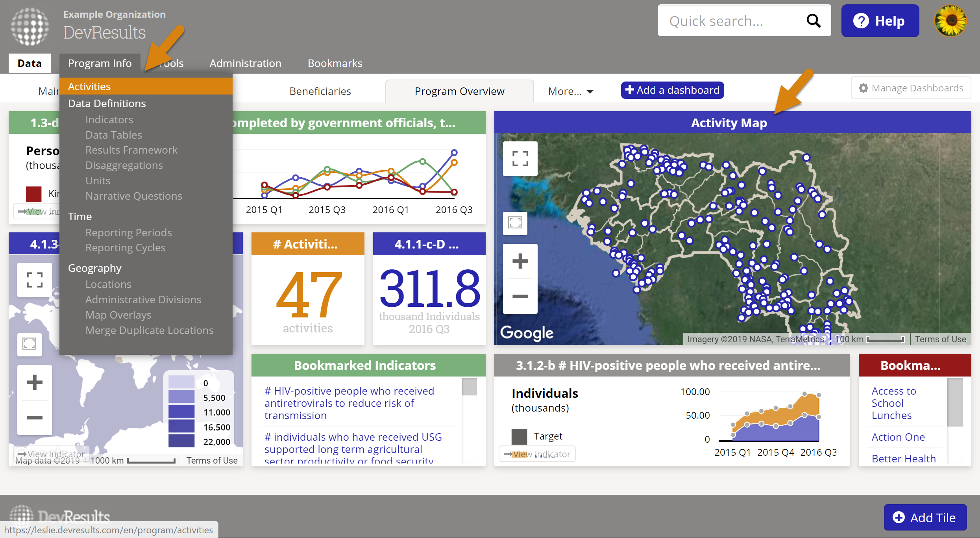
Task: Open the sunflower user avatar
Action: click(x=950, y=20)
